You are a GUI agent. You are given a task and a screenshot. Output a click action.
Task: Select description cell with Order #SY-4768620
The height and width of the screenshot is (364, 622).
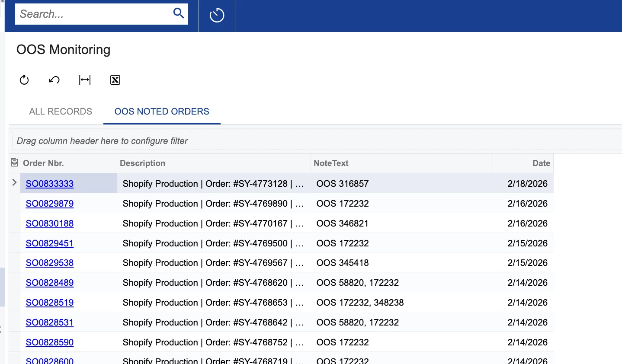[x=214, y=283]
